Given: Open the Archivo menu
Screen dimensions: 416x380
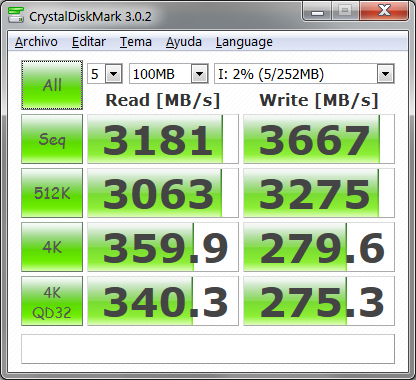Looking at the screenshot, I should (36, 42).
